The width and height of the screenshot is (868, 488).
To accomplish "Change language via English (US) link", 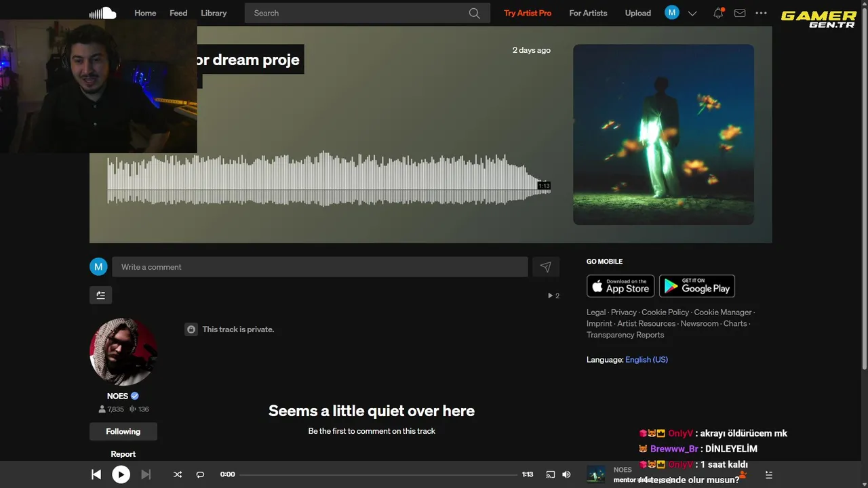I will 646,360.
